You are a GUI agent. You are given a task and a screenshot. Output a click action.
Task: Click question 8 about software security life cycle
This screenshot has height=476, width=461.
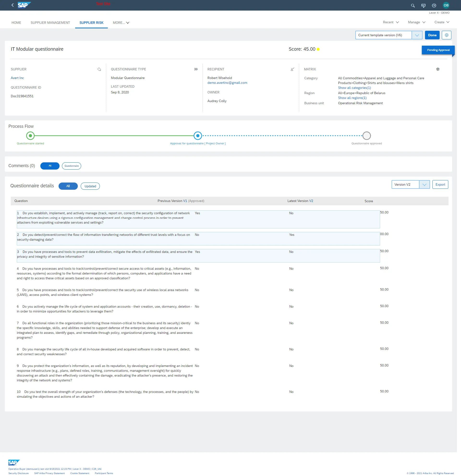pyautogui.click(x=104, y=352)
